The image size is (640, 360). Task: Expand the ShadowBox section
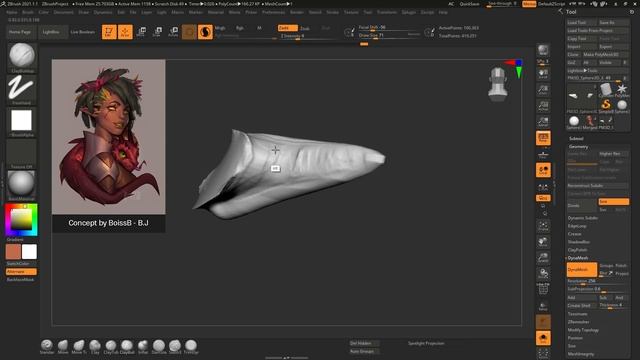(x=579, y=242)
